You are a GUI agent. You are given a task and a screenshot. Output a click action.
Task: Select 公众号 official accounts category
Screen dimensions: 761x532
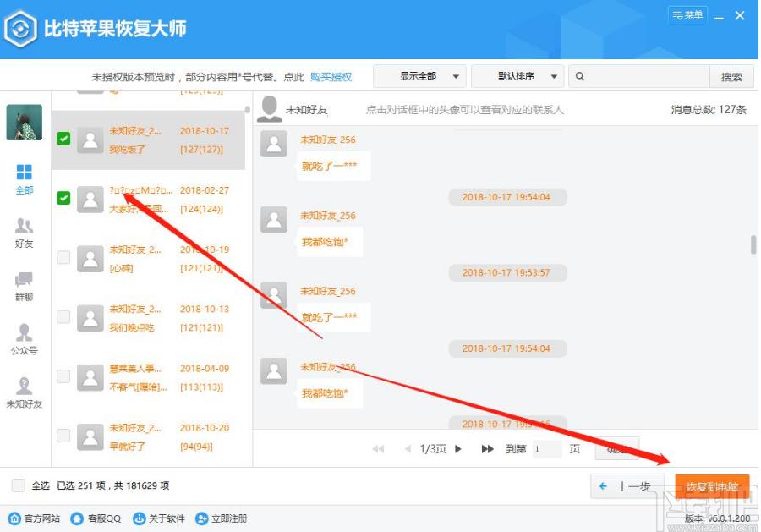tap(24, 339)
